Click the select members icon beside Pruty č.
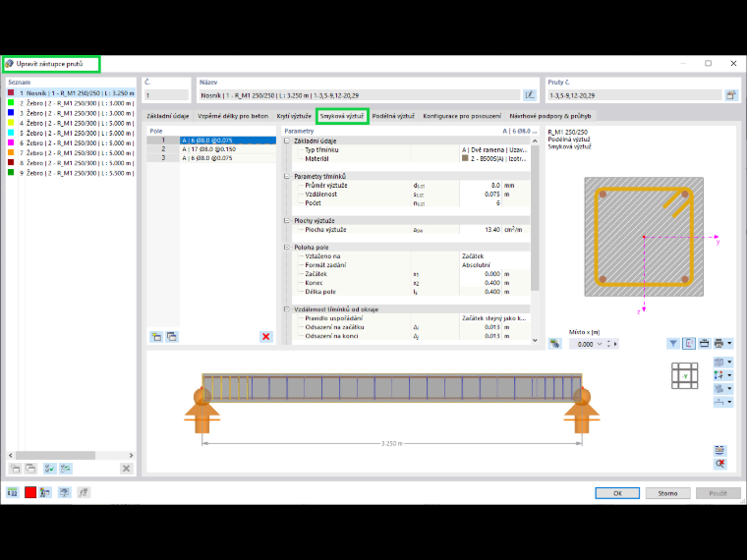 (x=731, y=95)
